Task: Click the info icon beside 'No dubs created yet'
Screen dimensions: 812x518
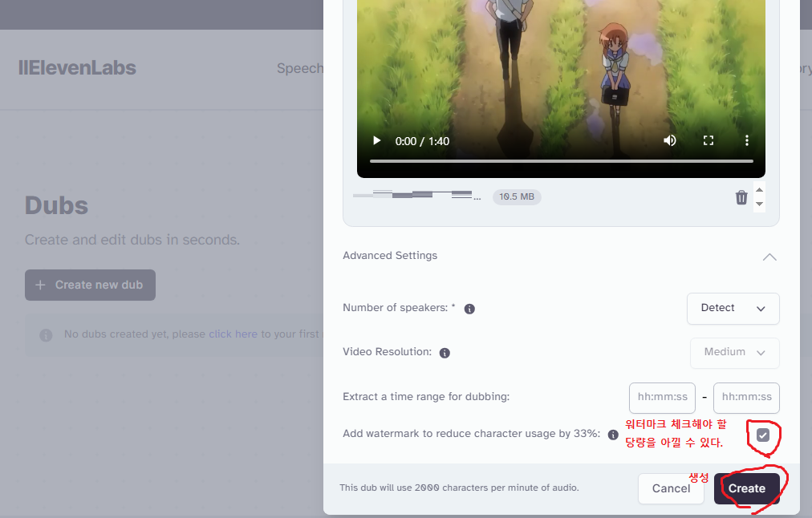Action: (x=46, y=335)
